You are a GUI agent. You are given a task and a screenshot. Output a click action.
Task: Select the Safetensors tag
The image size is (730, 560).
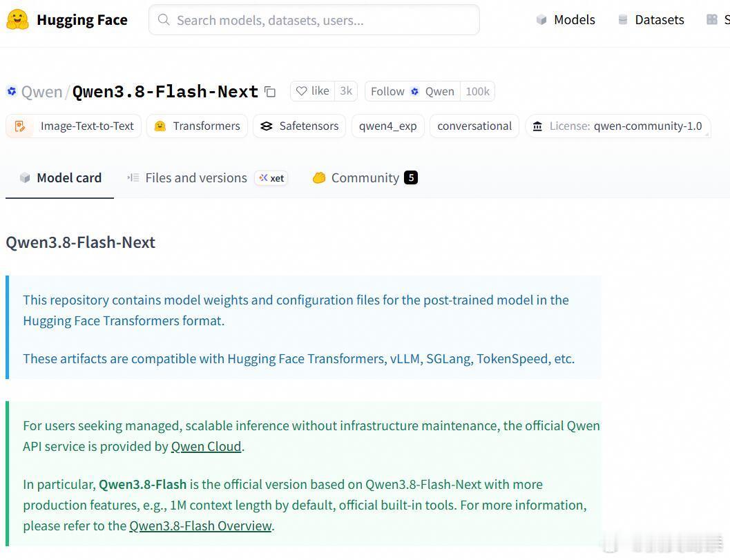(299, 126)
